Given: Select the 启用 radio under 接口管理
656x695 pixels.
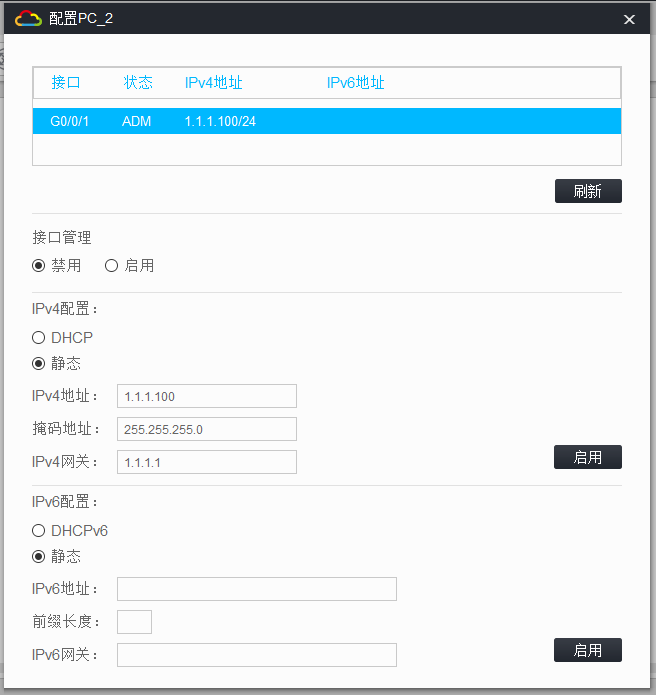Looking at the screenshot, I should (111, 266).
